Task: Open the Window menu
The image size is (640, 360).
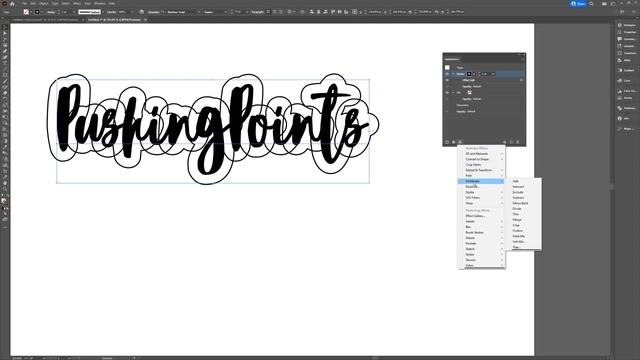Action: [100, 4]
